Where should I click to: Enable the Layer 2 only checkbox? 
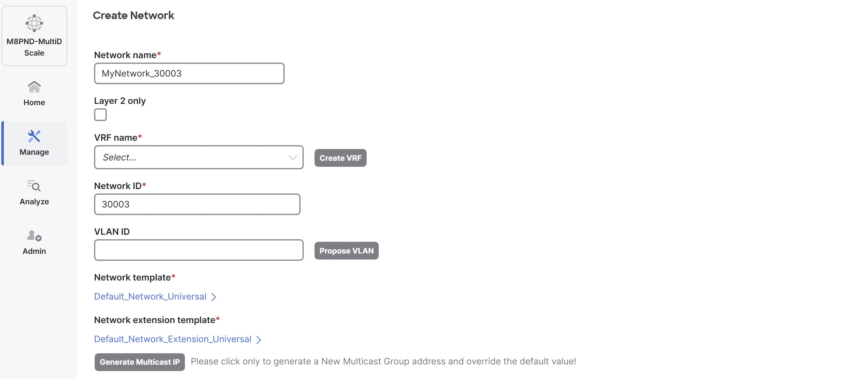100,115
